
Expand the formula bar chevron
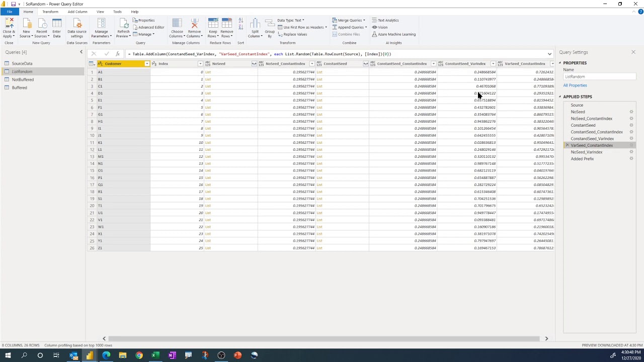click(x=549, y=54)
